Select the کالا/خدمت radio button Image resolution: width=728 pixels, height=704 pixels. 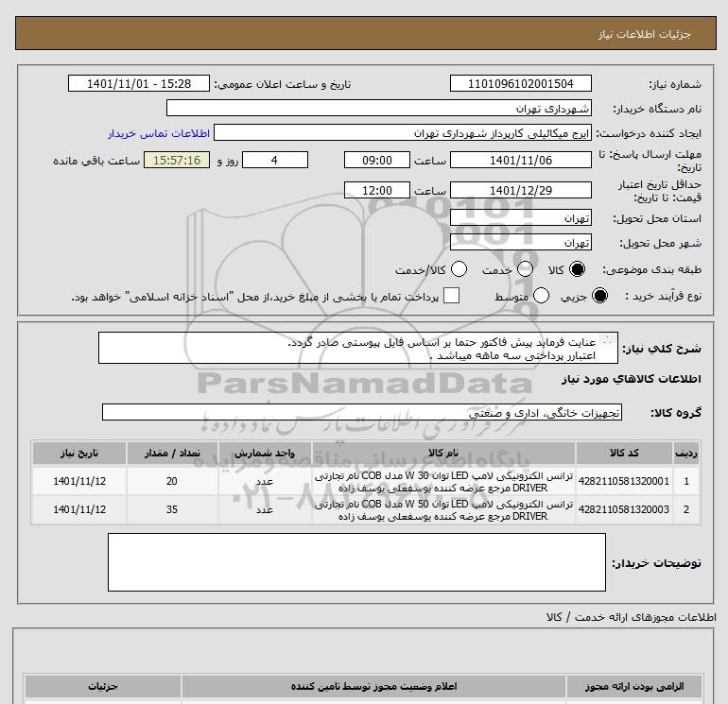click(459, 269)
